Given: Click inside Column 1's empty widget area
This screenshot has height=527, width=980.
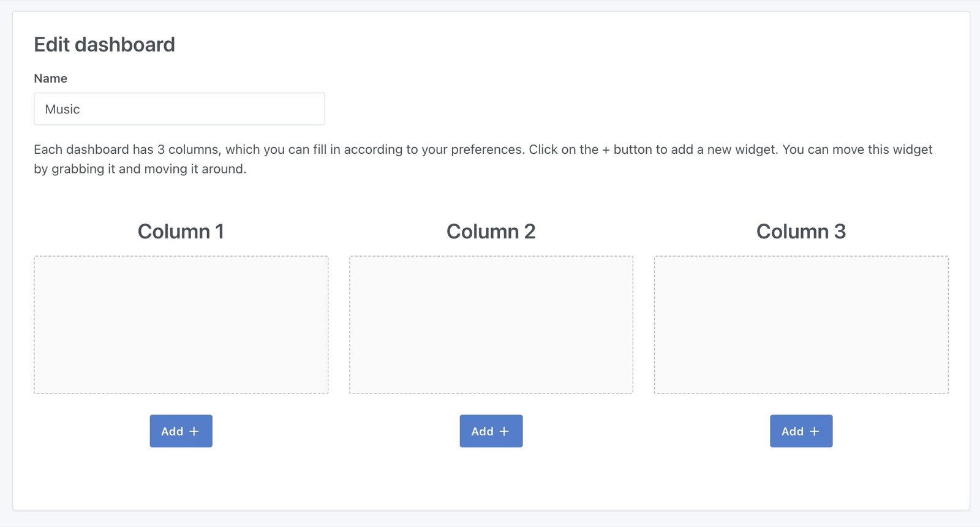Looking at the screenshot, I should point(181,324).
